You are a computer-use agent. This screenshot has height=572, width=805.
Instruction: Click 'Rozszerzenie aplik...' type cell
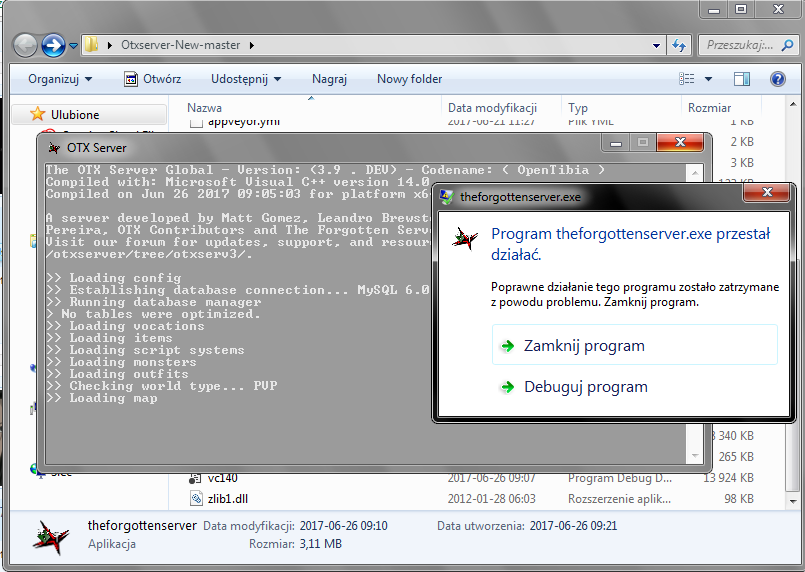(x=619, y=499)
